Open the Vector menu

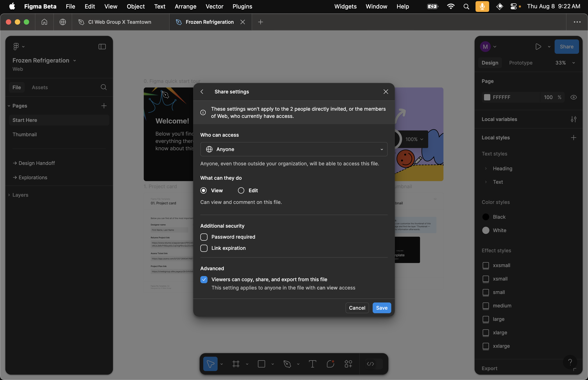(214, 6)
